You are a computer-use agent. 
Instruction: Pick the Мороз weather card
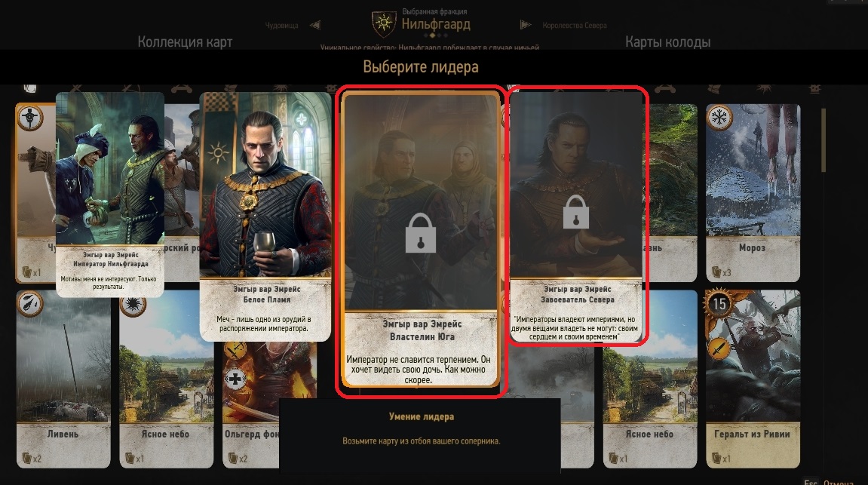(x=753, y=193)
